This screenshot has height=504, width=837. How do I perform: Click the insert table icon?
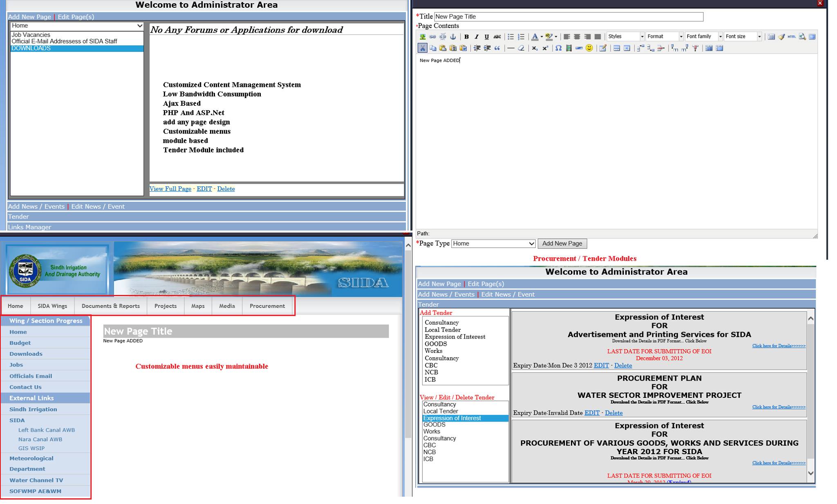pos(771,37)
